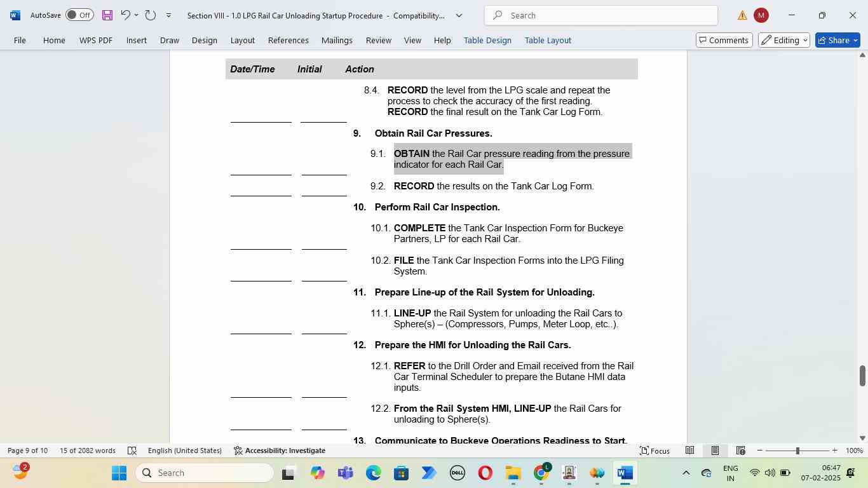This screenshot has width=868, height=488.
Task: Switch to the Design tab
Action: point(205,40)
